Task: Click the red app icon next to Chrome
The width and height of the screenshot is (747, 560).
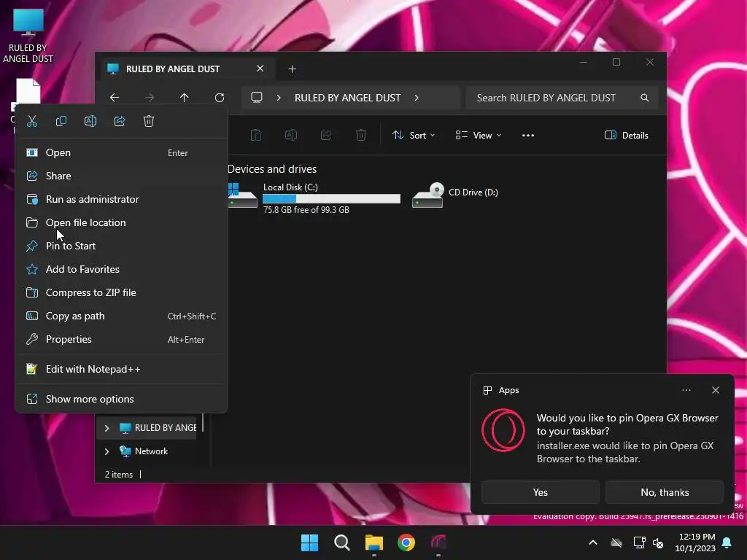Action: pyautogui.click(x=438, y=542)
